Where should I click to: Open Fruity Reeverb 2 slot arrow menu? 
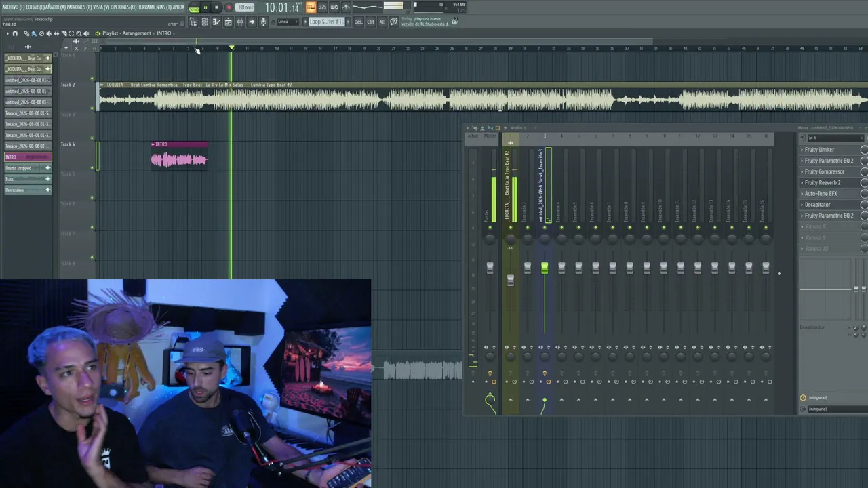click(x=802, y=182)
